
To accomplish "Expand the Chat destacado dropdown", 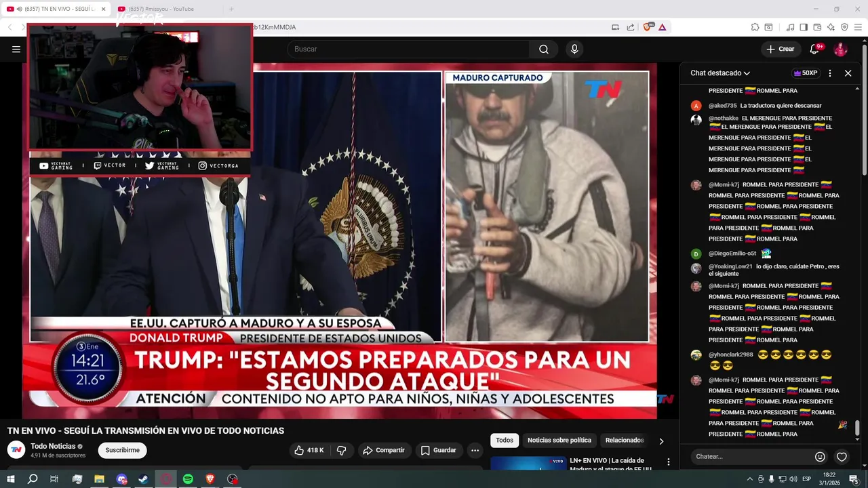I will [x=720, y=73].
